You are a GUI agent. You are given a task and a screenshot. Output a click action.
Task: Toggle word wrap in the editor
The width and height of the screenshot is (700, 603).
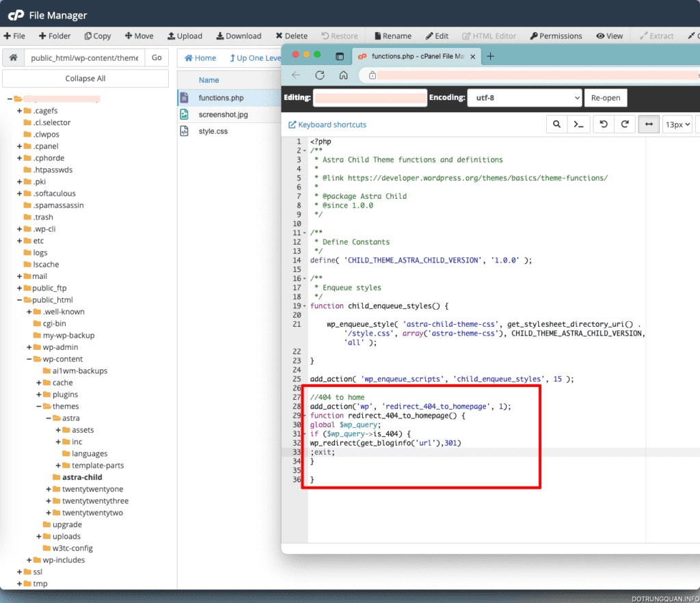tap(649, 124)
